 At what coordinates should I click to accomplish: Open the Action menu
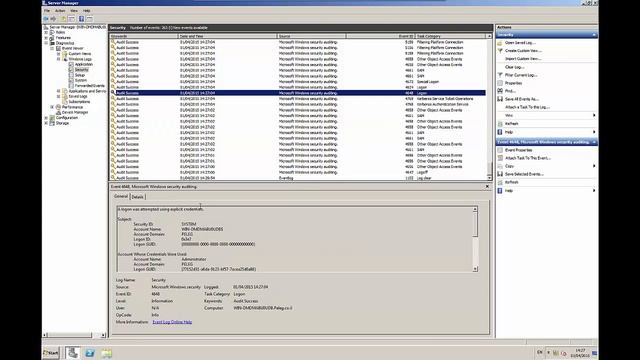[x=60, y=11]
